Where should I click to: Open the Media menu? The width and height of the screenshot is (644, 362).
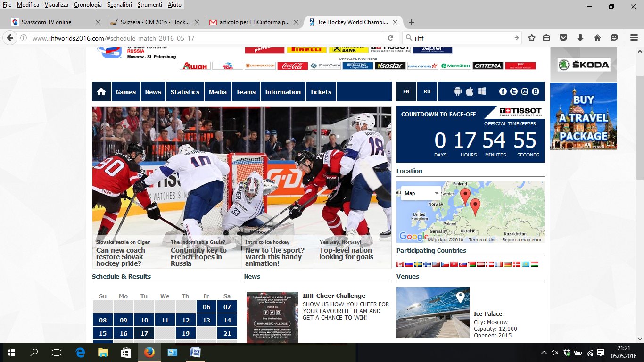[x=218, y=92]
